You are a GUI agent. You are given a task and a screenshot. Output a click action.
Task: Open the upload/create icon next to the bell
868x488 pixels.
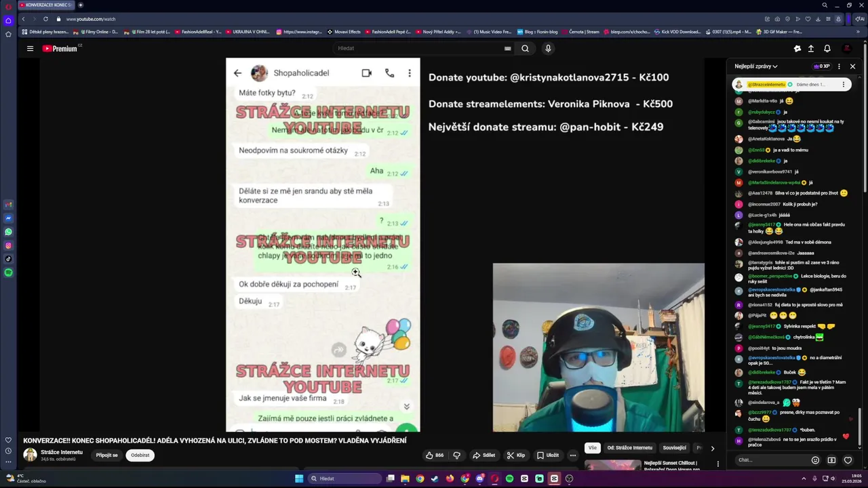pyautogui.click(x=810, y=48)
